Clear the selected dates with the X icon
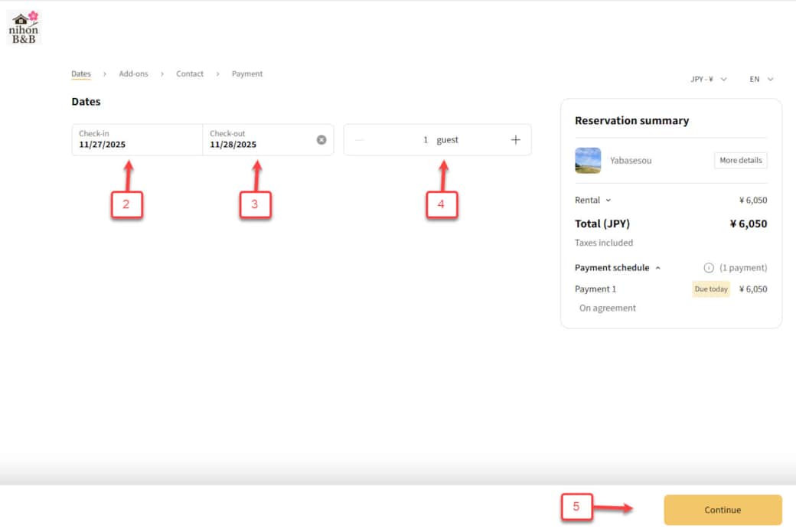796x532 pixels. pyautogui.click(x=321, y=140)
